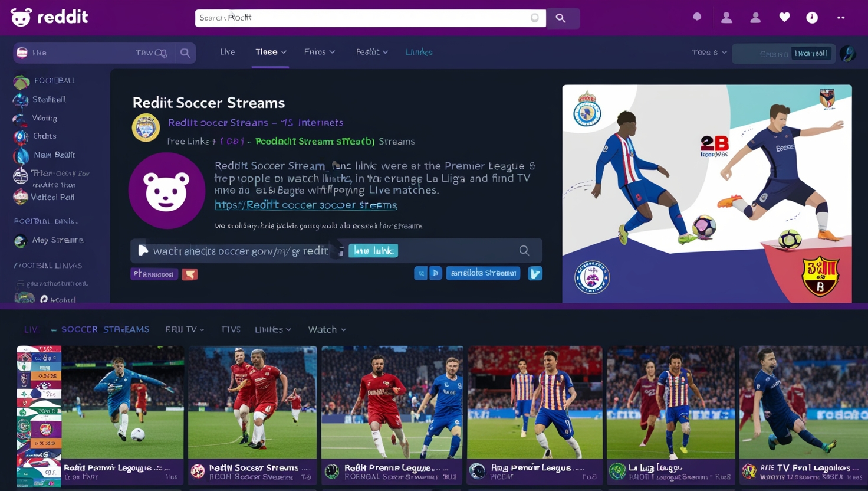This screenshot has height=491, width=868.
Task: Expand the FRII TV dropdown
Action: pyautogui.click(x=185, y=329)
